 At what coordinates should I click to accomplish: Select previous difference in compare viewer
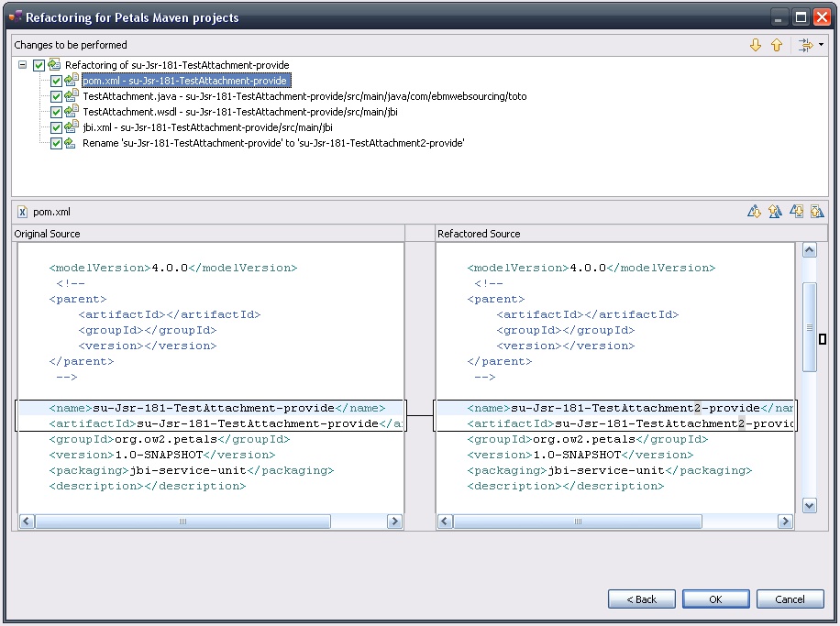(775, 212)
